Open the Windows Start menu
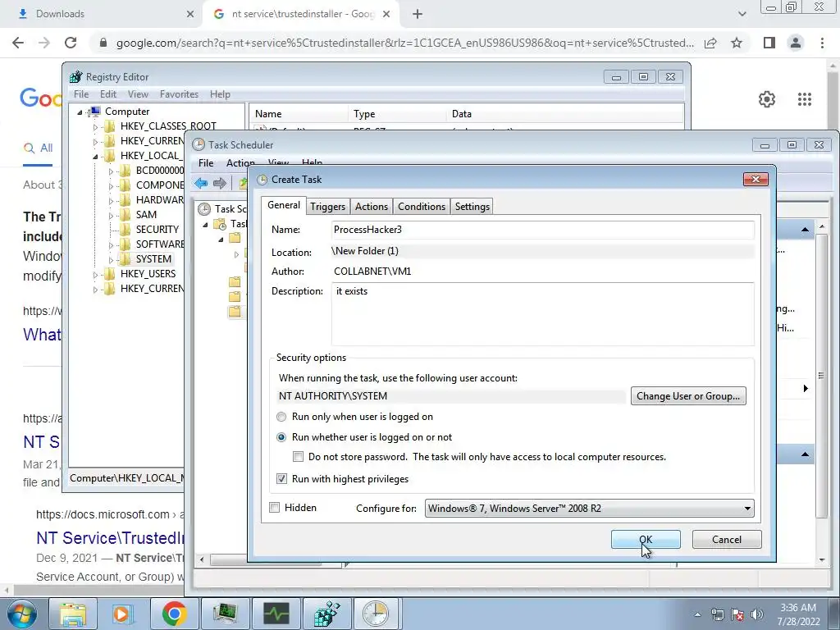The width and height of the screenshot is (840, 630). (22, 614)
